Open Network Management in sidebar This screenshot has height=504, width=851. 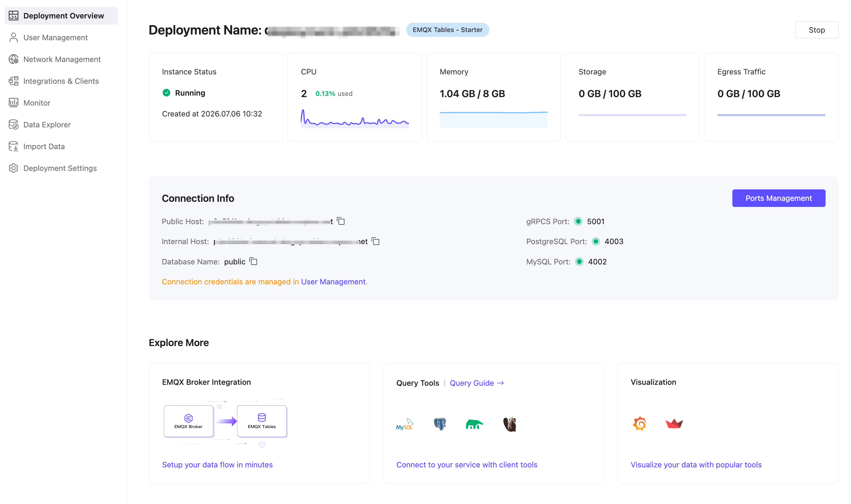pos(61,59)
